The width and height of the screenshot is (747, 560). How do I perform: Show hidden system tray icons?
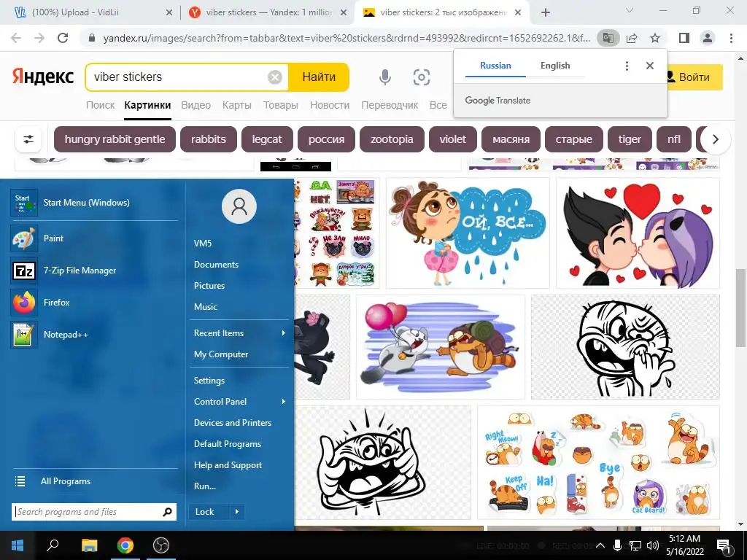[x=601, y=545]
